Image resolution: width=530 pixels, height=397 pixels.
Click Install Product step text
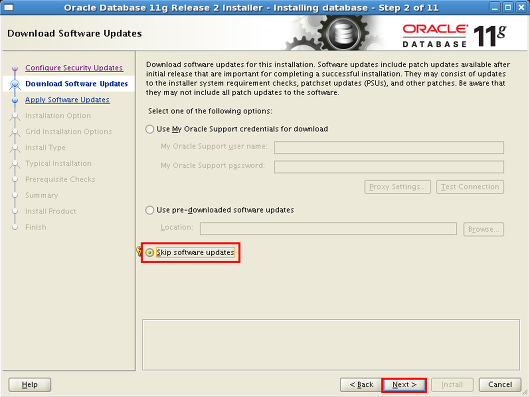[x=51, y=211]
